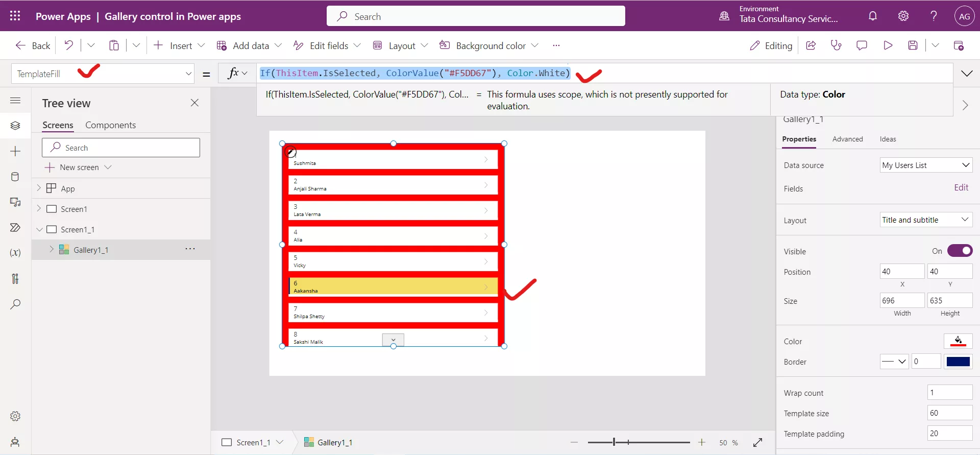Go Back from the editor
980x455 pixels.
33,45
